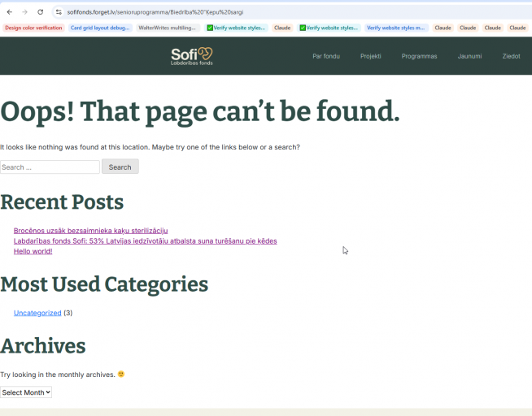Image resolution: width=532 pixels, height=416 pixels.
Task: Click the Archives heading
Action: 43,346
